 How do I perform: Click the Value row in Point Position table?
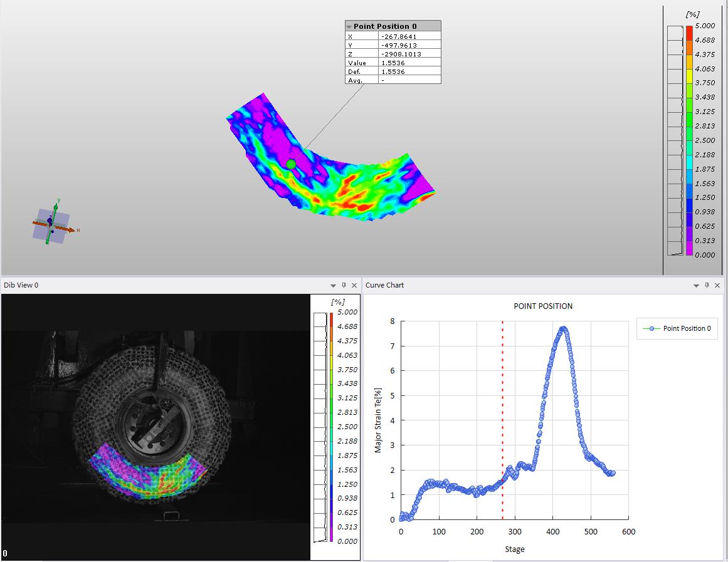[393, 63]
